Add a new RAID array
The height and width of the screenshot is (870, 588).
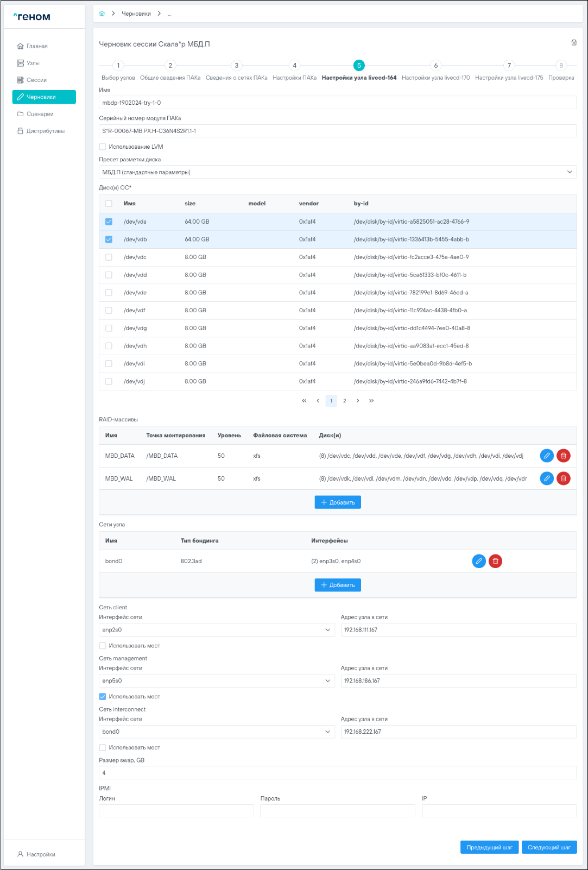point(337,502)
